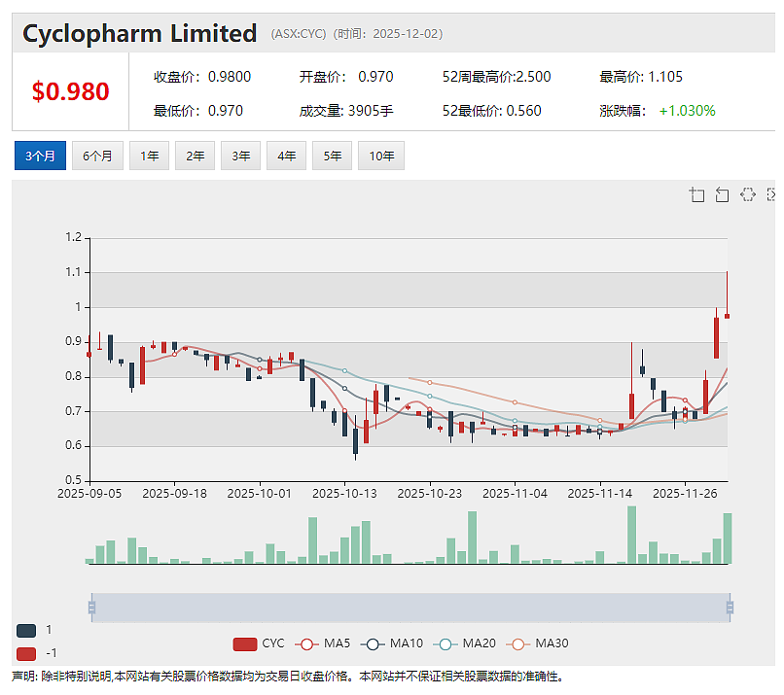This screenshot has height=695, width=784.
Task: Click the right data zoom slider handle
Action: click(730, 608)
